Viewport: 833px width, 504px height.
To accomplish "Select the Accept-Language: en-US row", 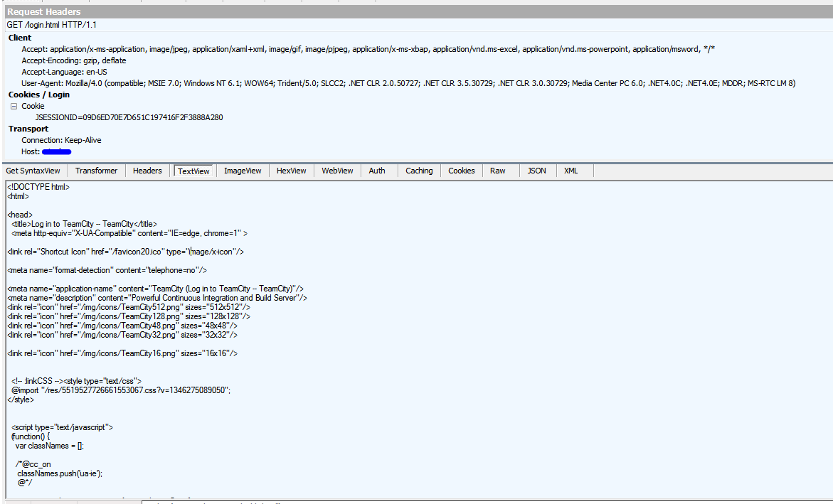I will point(64,73).
